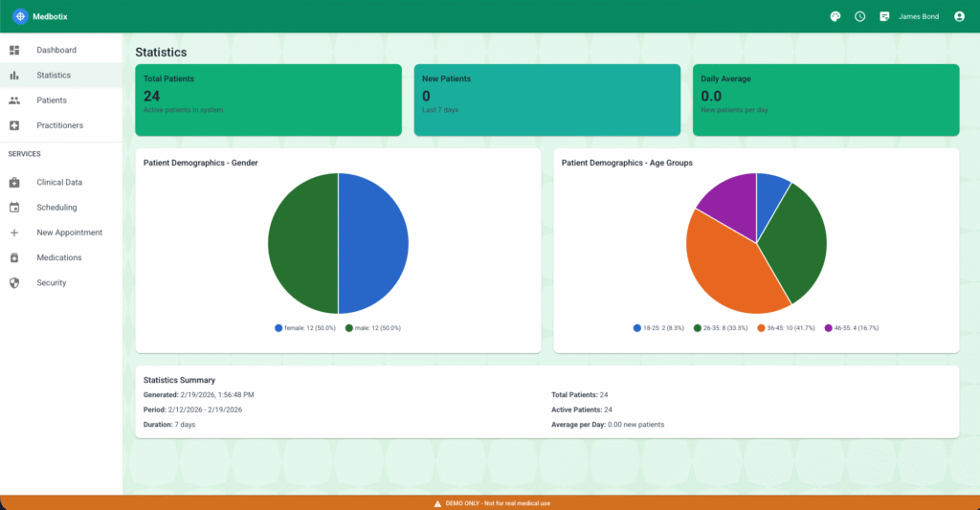
Task: Click the James Bond username
Action: tap(919, 16)
